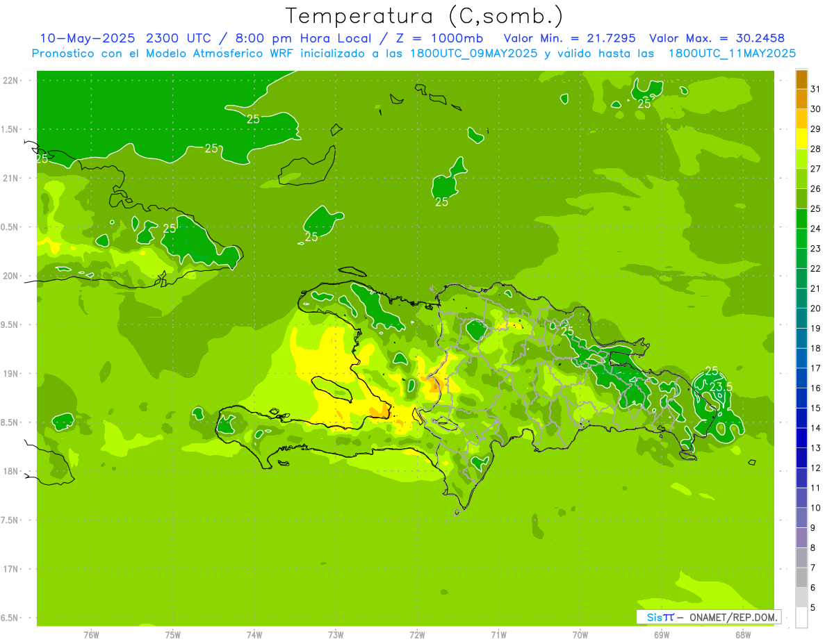
Task: Click the bright yellow swatch between 28 and 29
Action: pos(801,138)
